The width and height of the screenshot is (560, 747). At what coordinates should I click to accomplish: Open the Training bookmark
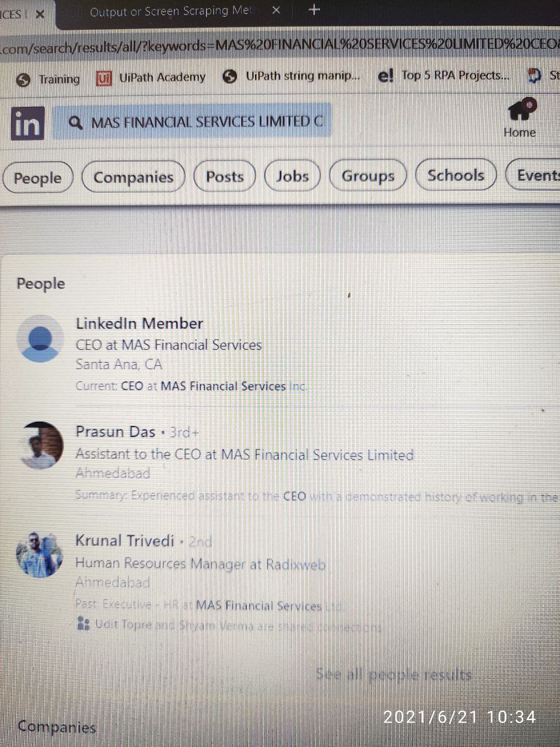click(48, 79)
